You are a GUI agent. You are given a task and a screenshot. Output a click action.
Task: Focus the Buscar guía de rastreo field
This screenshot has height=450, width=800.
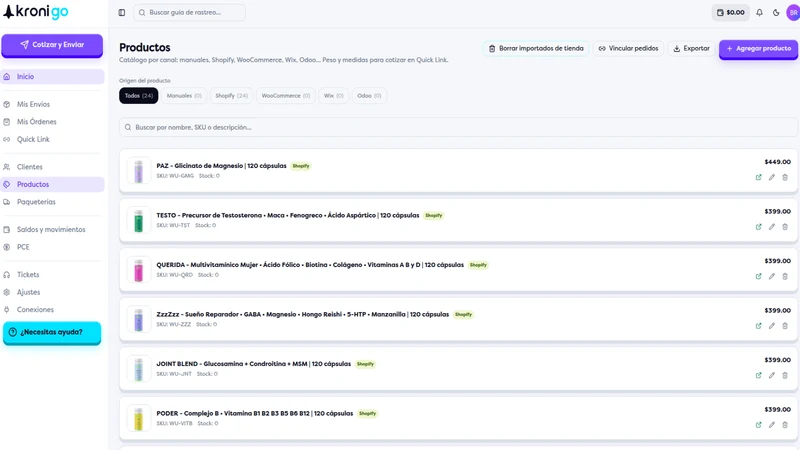point(189,12)
